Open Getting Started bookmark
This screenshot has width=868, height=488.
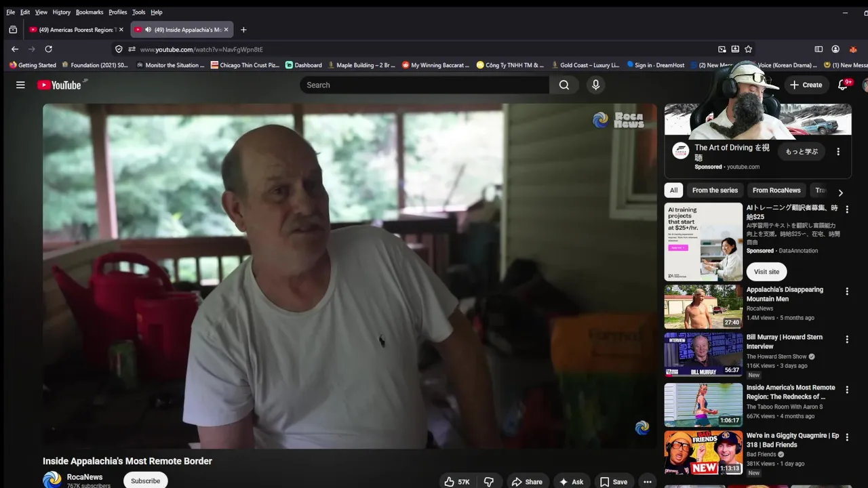tap(33, 65)
